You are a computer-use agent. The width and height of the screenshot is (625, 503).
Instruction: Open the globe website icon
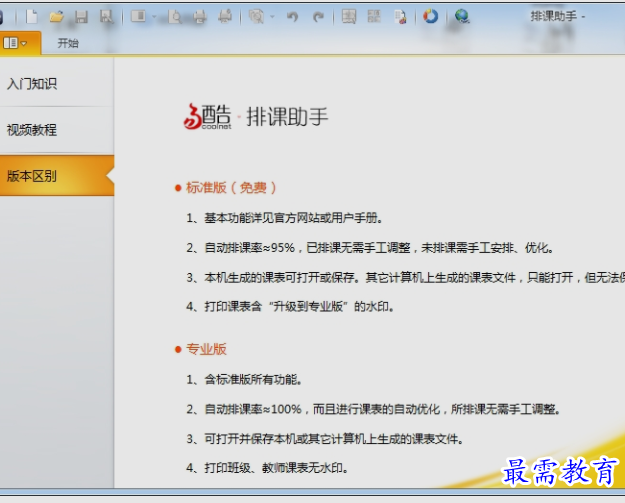(462, 16)
